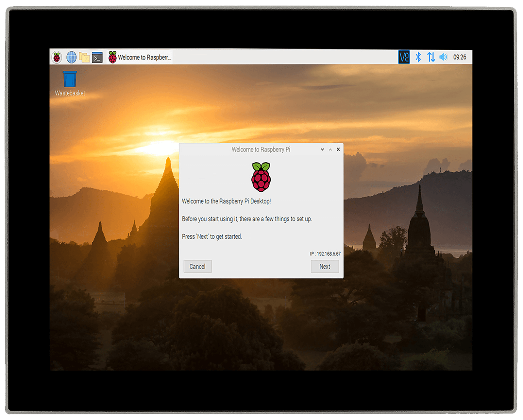Click the "Press 'Next' to get started." text
This screenshot has width=523, height=420.
tap(212, 236)
